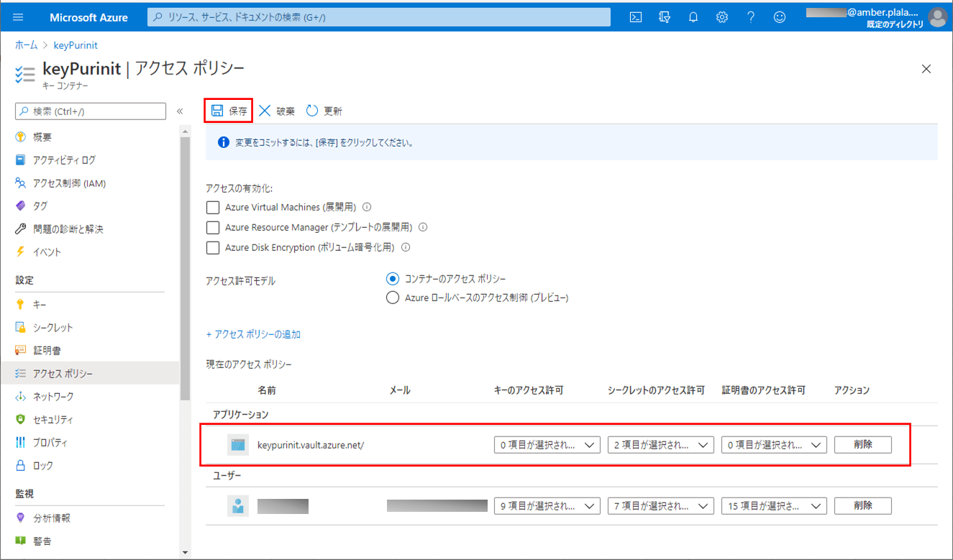Enable access for Azure Resource Manager

tap(212, 227)
